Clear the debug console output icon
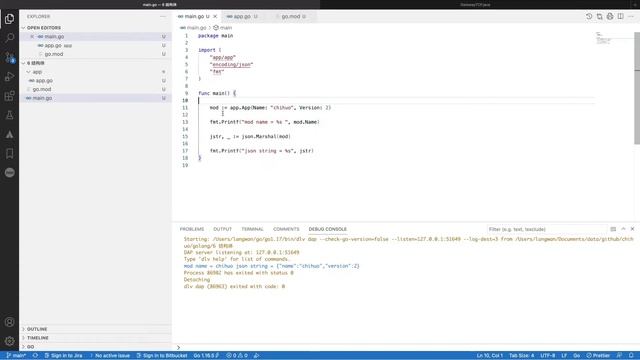 point(613,229)
